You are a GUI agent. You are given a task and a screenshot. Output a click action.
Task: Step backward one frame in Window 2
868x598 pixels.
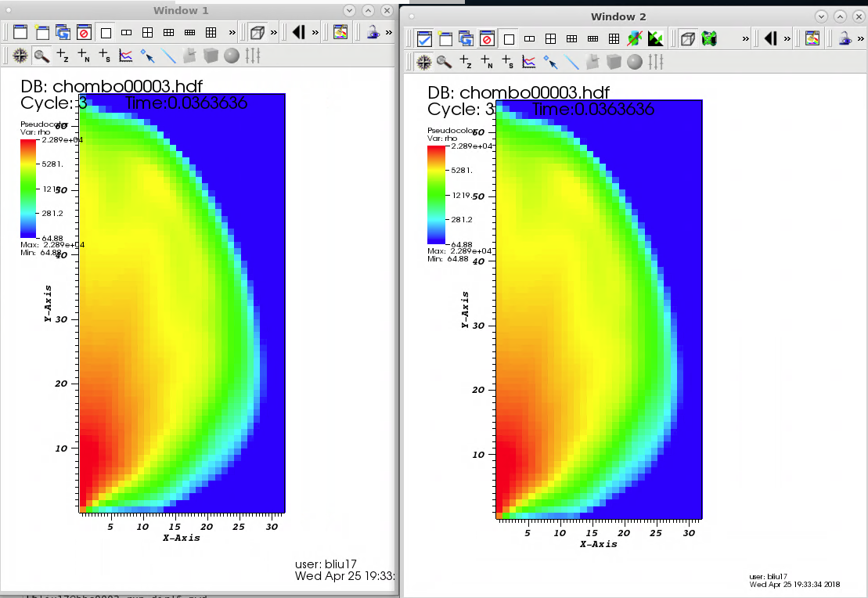771,39
